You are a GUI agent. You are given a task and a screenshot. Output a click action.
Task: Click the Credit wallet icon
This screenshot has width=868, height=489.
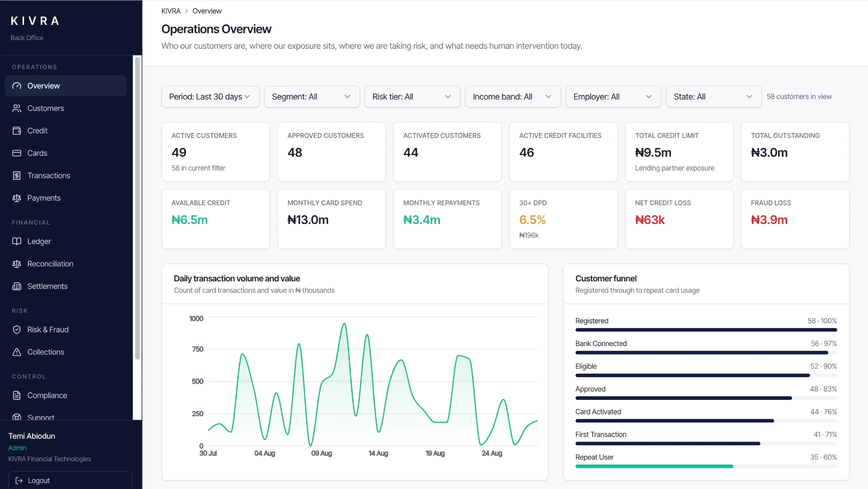point(17,131)
